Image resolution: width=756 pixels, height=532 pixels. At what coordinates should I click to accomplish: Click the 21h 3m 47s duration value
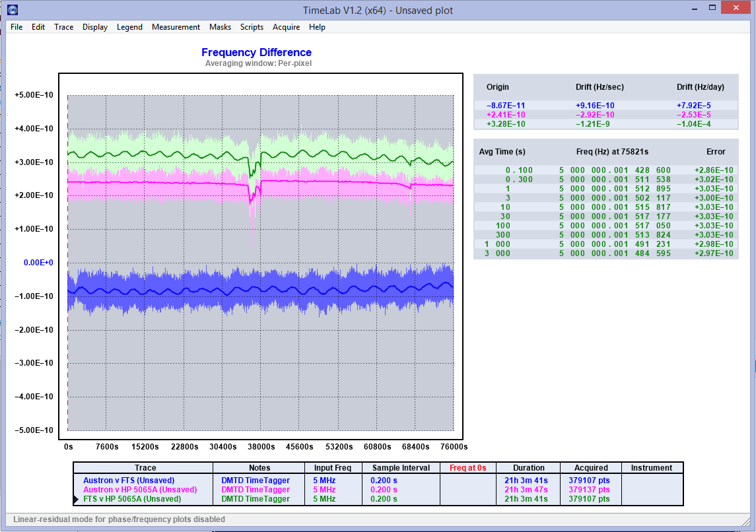point(526,490)
